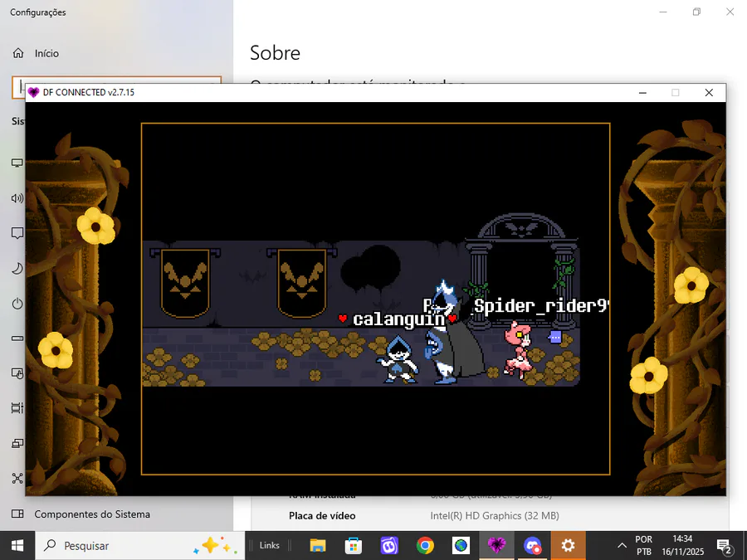
Task: Open the projecting screens icon in Settings sidebar
Action: [17, 443]
